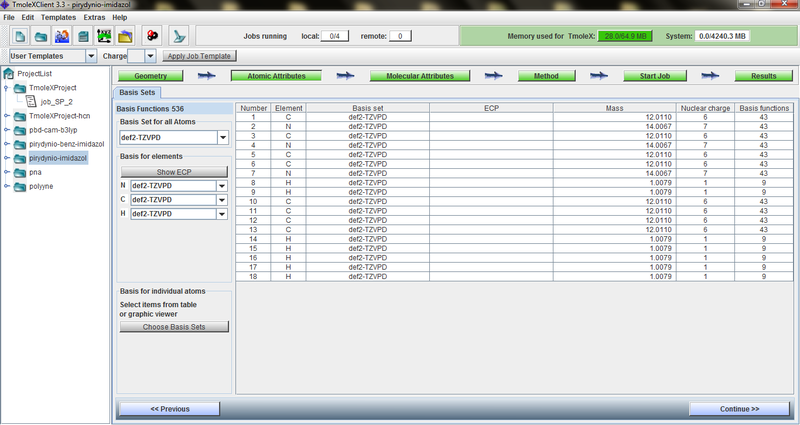Open the Extras menu
The width and height of the screenshot is (800, 425).
[94, 17]
